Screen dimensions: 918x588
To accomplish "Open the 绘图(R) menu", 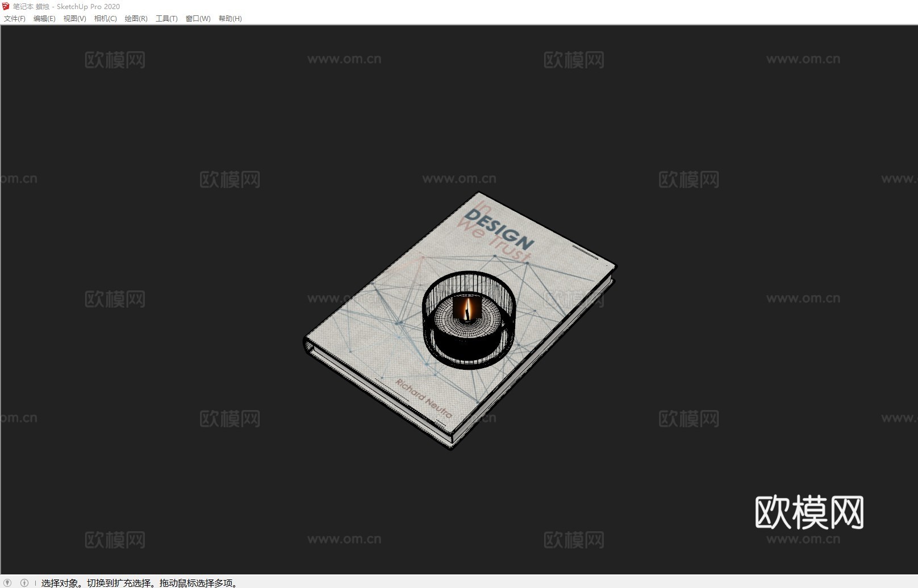I will point(136,19).
